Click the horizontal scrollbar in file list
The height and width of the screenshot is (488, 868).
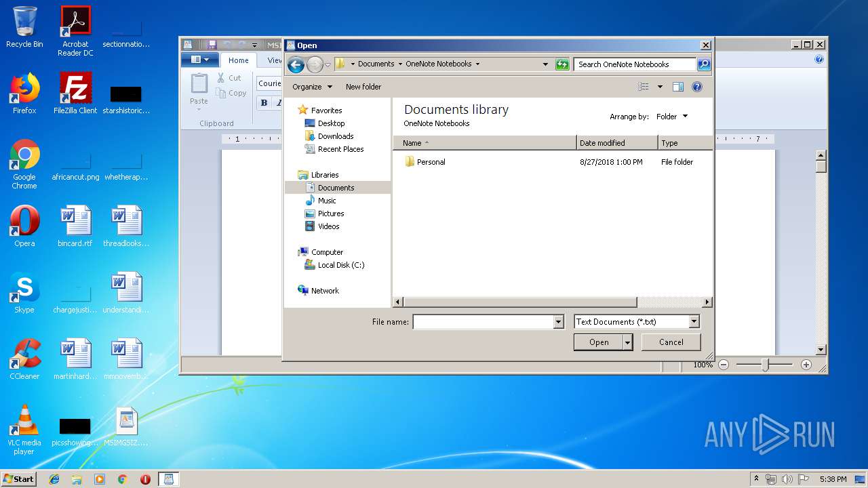click(x=520, y=302)
